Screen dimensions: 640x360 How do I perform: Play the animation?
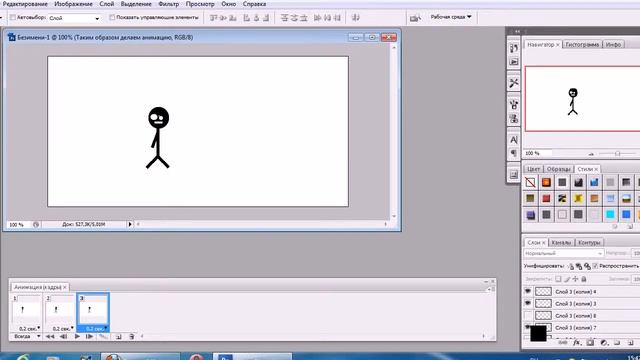(77, 337)
